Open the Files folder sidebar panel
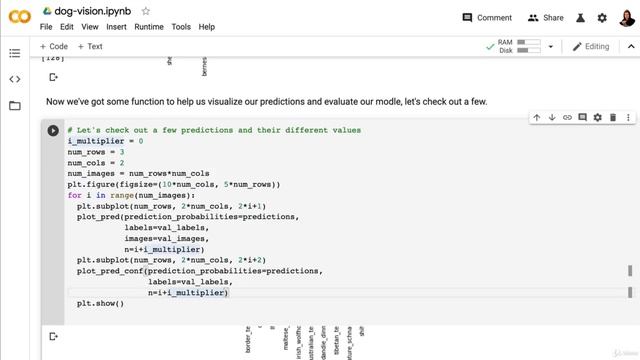This screenshot has height=360, width=640. [15, 106]
